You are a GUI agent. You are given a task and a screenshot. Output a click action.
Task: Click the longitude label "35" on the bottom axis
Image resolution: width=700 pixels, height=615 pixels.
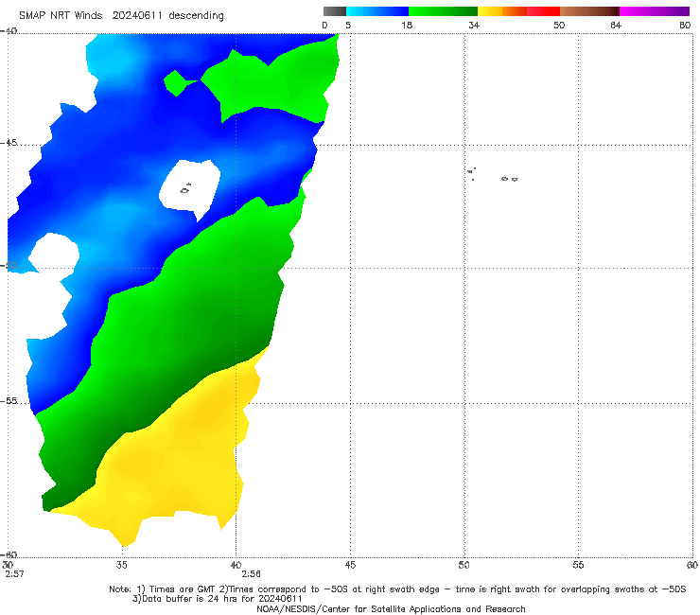[x=121, y=565]
